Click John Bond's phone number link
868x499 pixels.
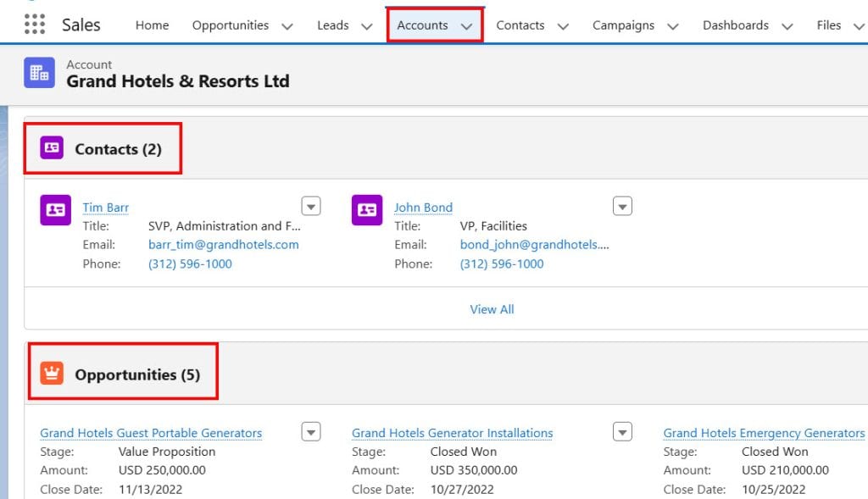coord(500,263)
